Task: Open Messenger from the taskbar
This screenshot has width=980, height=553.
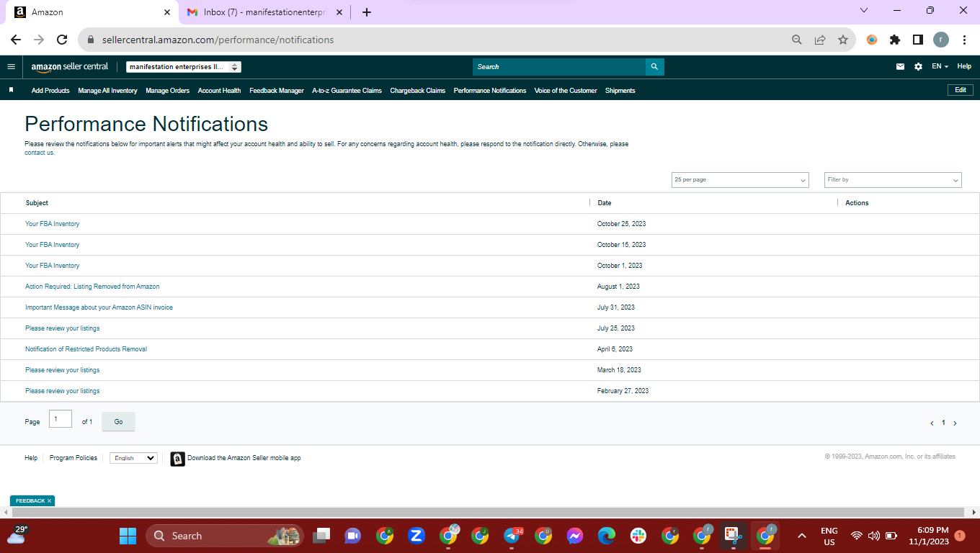Action: point(575,536)
